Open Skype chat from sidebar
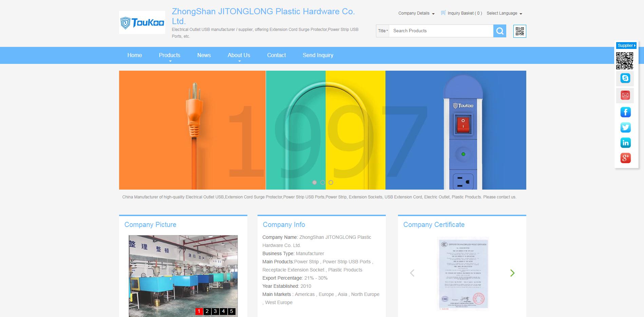Viewport: 644px width, 317px height. 625,78
